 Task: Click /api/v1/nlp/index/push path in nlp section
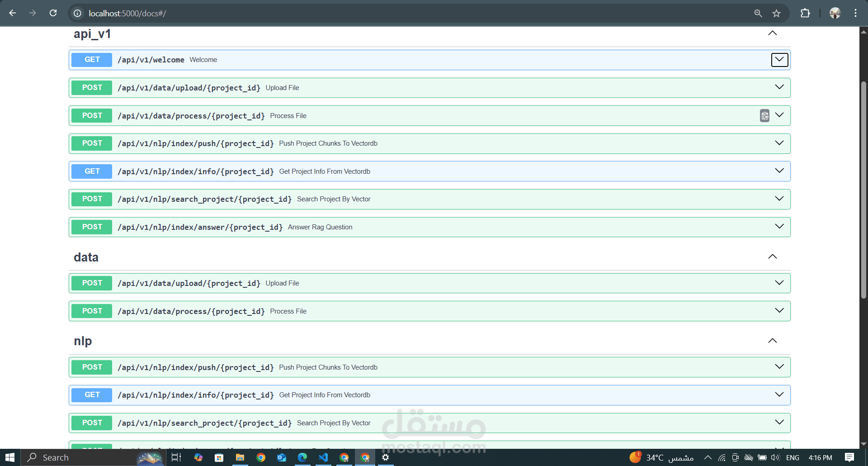pos(196,367)
